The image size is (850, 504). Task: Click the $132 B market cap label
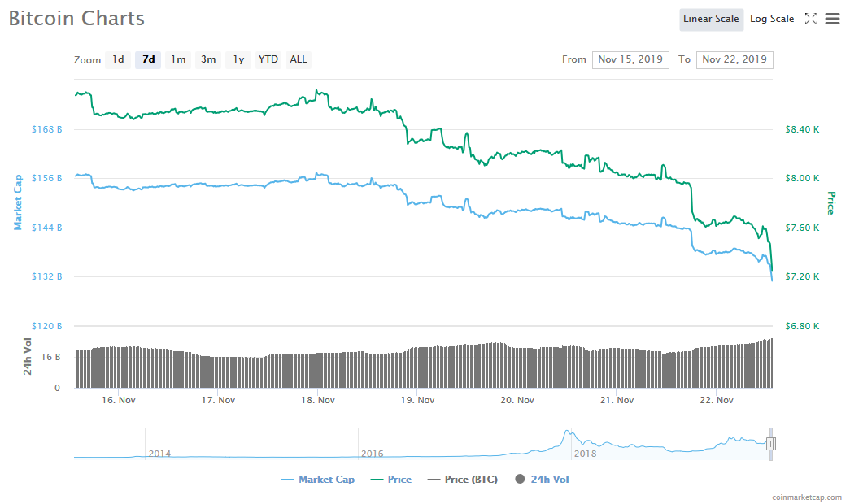coord(46,277)
